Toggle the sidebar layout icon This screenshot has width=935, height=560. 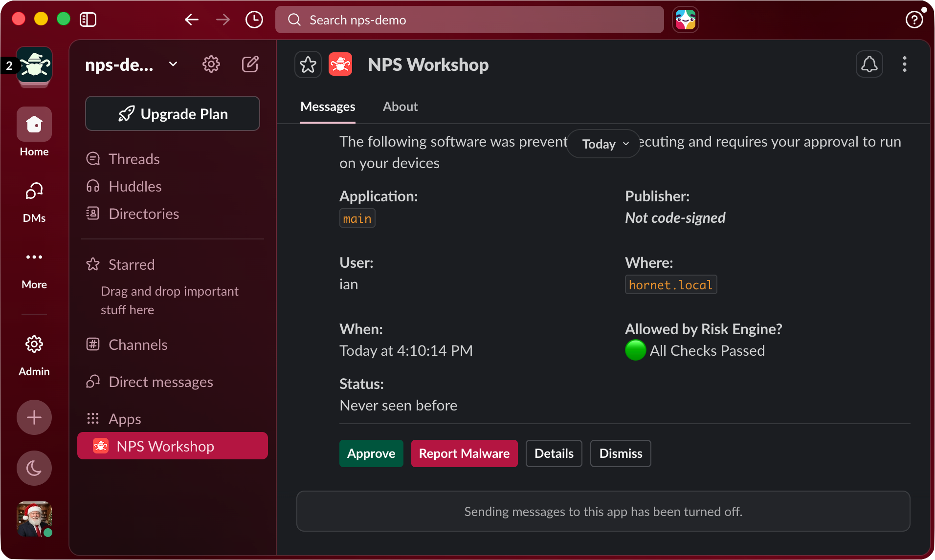click(88, 20)
